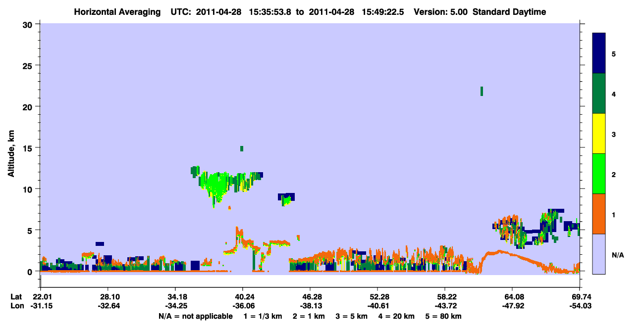Click the isolated green feature near 22 km altitude
This screenshot has width=644, height=330.
tap(482, 91)
